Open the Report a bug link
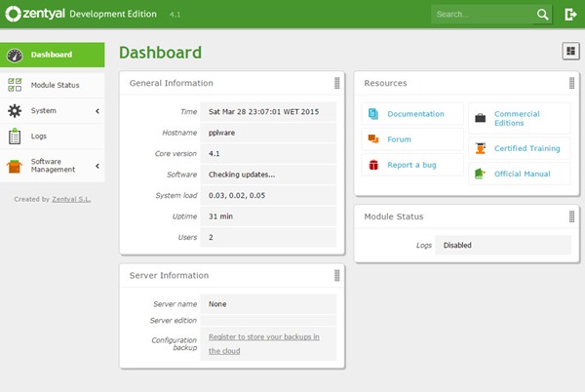585x392 pixels. pos(411,165)
